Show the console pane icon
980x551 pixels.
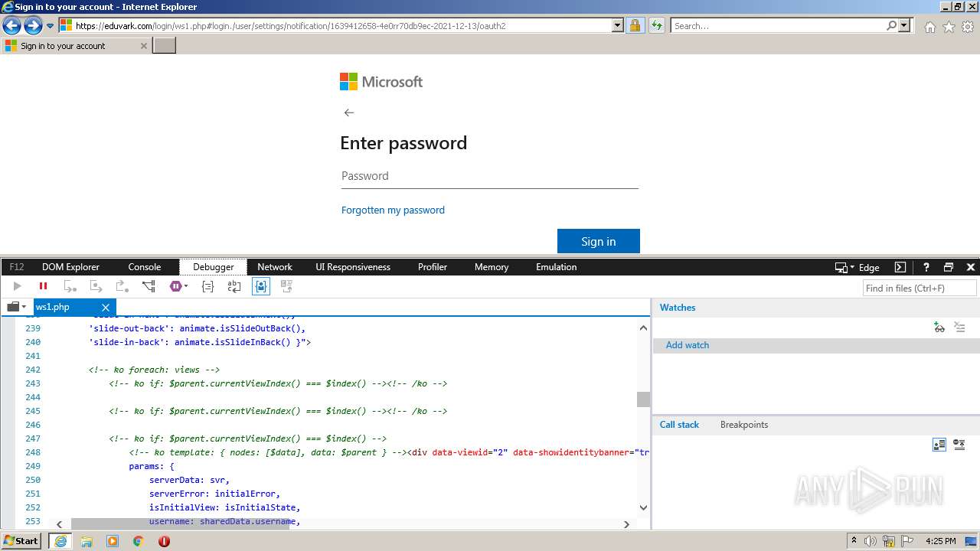point(900,267)
